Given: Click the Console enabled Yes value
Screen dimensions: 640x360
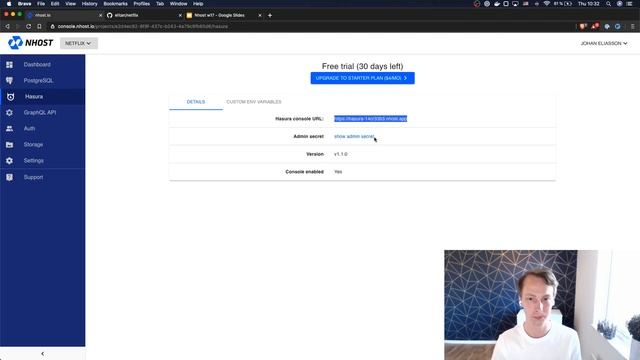Looking at the screenshot, I should point(338,172).
